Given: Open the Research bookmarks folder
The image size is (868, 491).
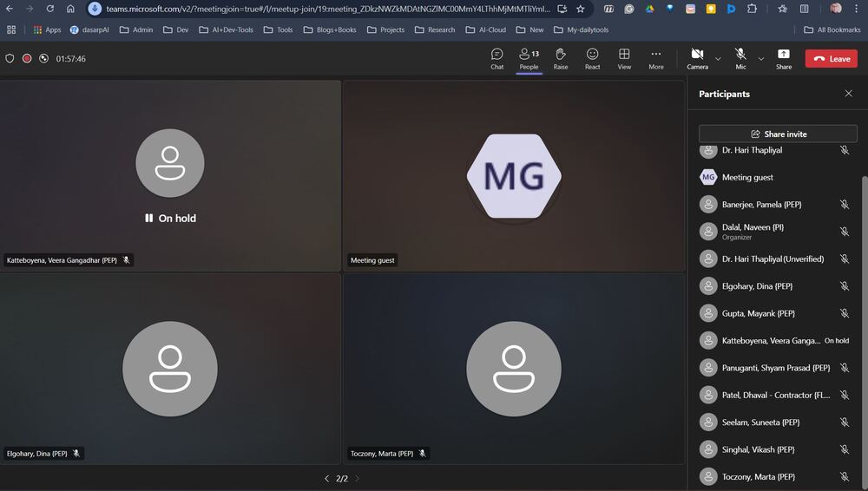Looking at the screenshot, I should (x=435, y=29).
